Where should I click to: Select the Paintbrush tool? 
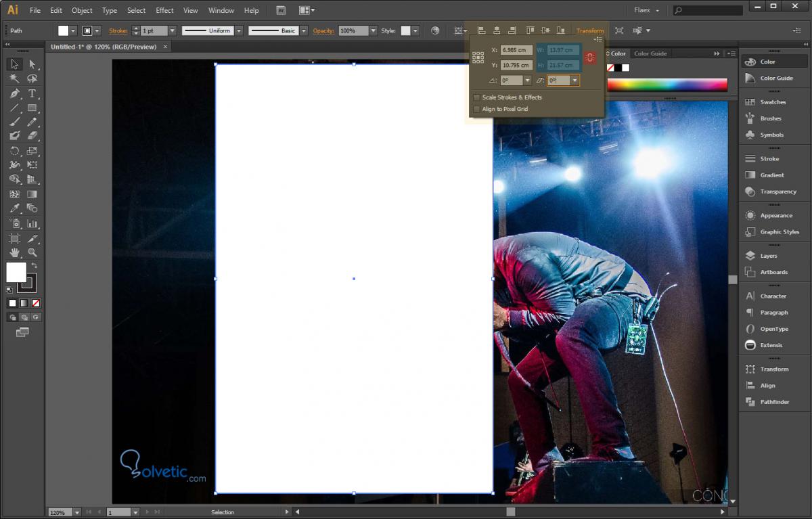coord(14,122)
